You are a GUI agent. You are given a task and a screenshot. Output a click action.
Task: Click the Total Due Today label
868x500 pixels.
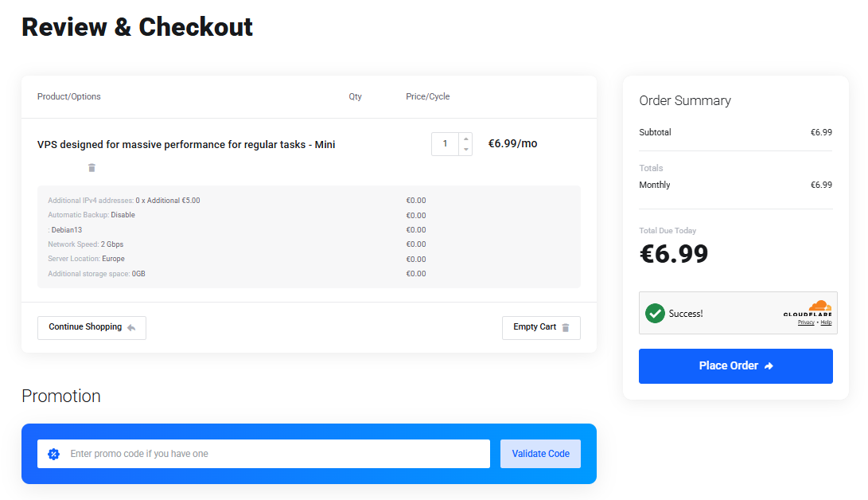tap(668, 230)
